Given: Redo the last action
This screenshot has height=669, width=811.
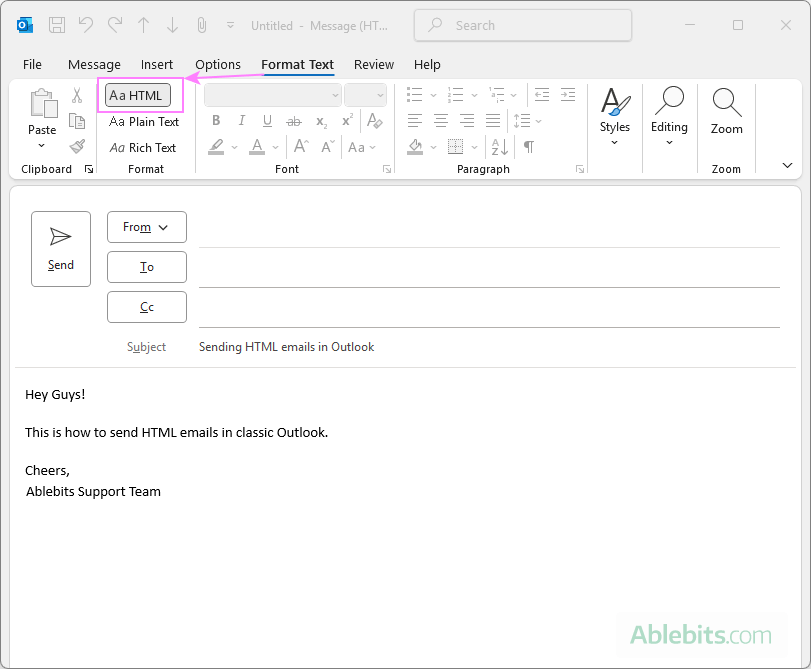Looking at the screenshot, I should pos(115,25).
